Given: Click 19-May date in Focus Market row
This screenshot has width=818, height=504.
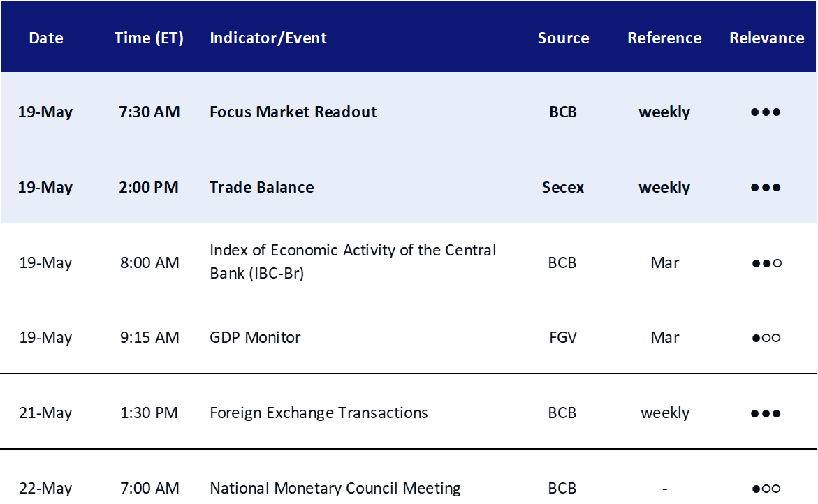Looking at the screenshot, I should click(45, 112).
